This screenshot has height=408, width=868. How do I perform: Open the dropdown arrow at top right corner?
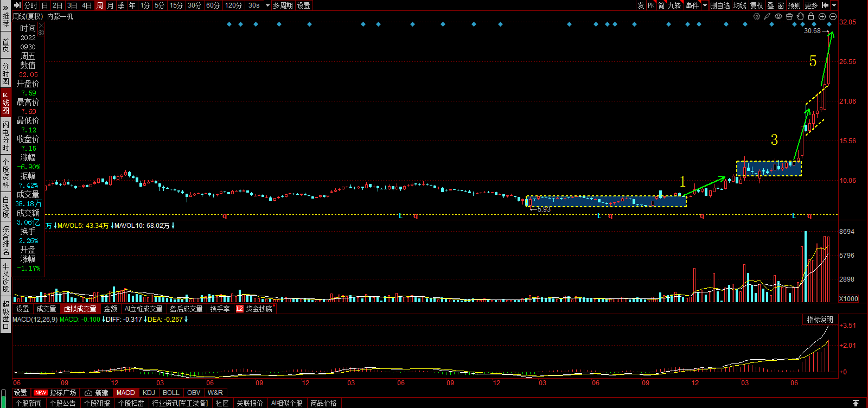click(x=834, y=5)
